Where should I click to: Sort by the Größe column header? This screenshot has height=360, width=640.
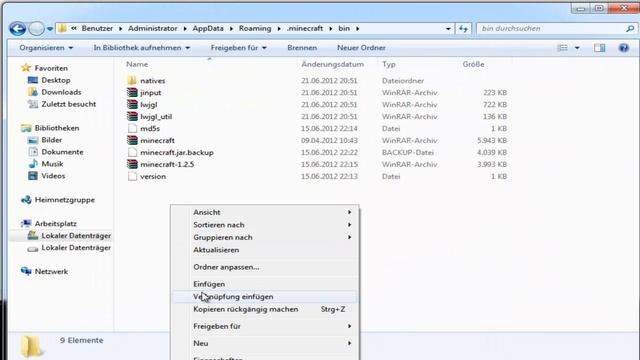473,64
